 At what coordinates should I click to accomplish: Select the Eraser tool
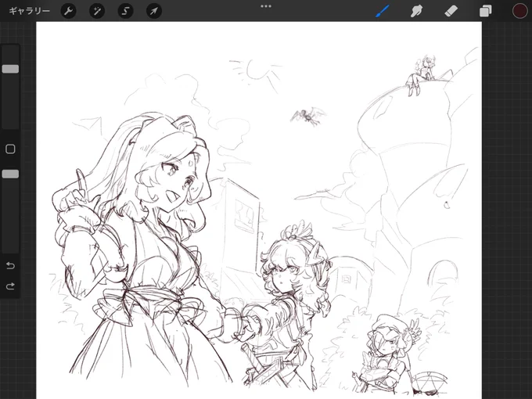tap(451, 11)
